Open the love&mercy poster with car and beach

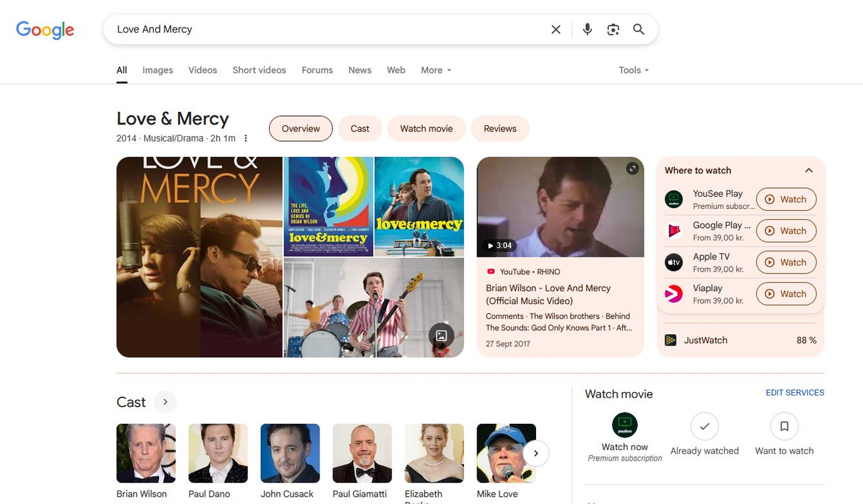(419, 206)
